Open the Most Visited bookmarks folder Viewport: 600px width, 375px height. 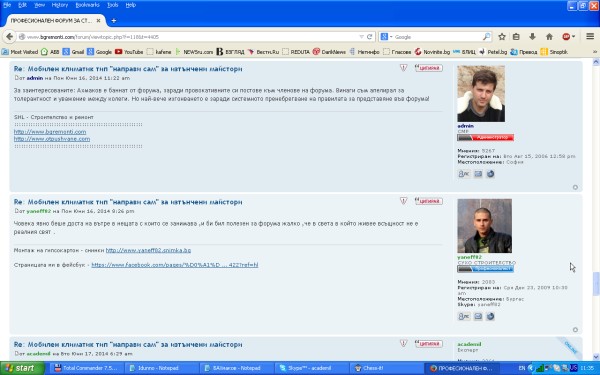(x=20, y=52)
